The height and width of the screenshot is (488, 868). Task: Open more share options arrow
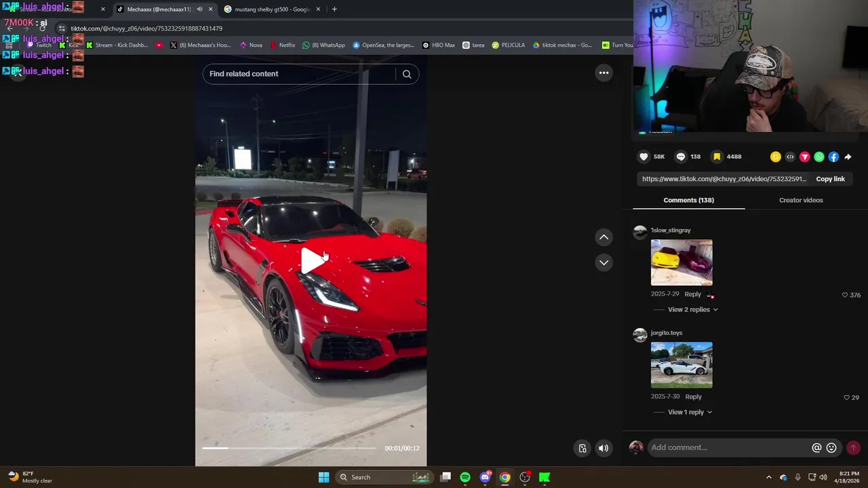tap(848, 157)
